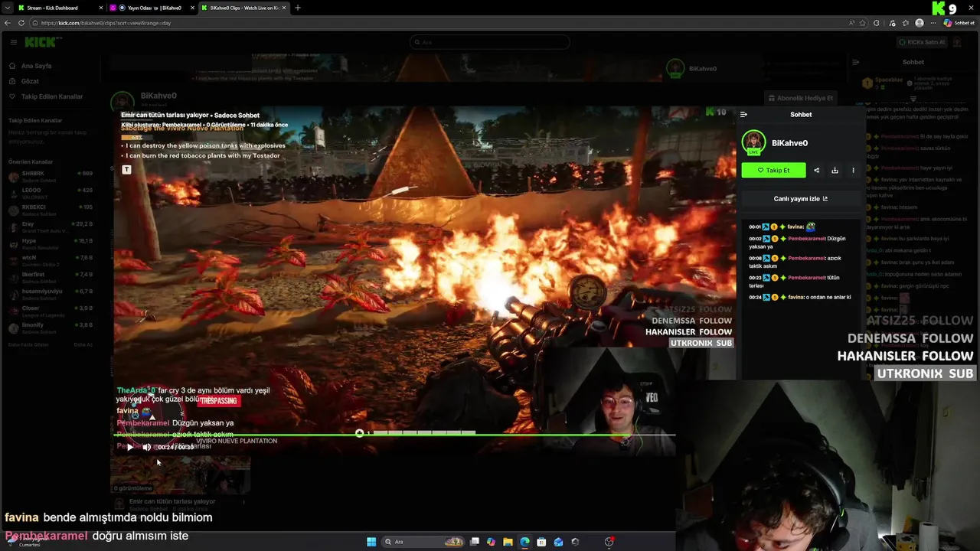
Task: Add page to favorites star icon
Action: point(864,23)
